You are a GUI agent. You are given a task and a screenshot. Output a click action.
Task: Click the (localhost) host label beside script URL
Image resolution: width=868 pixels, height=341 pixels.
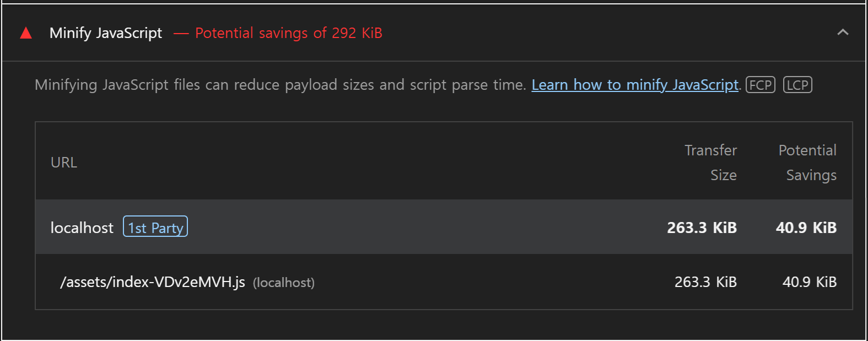coord(284,283)
